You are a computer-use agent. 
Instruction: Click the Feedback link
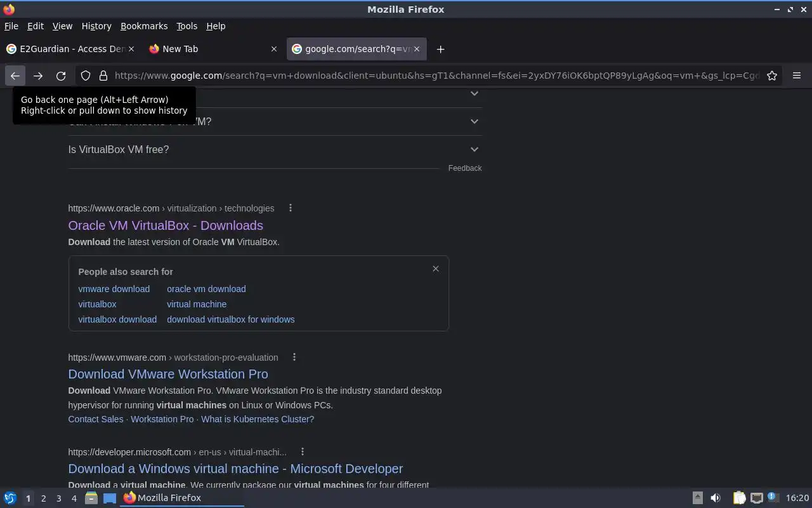(465, 168)
